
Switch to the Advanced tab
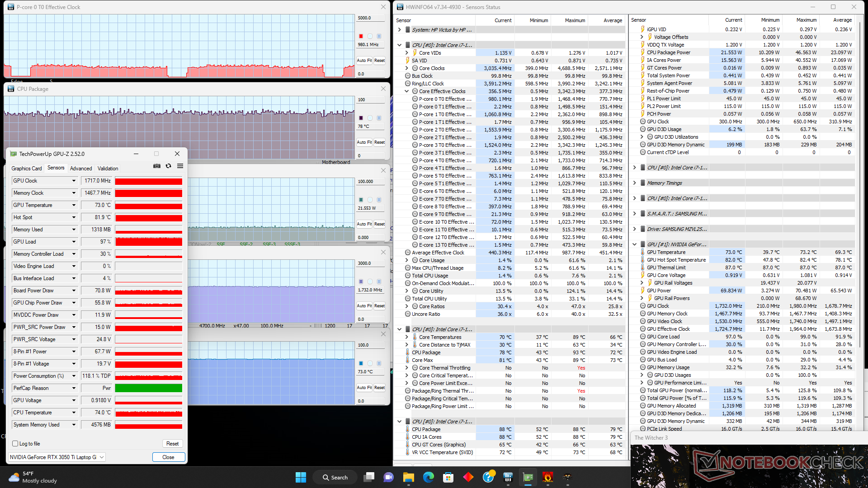[x=81, y=169]
